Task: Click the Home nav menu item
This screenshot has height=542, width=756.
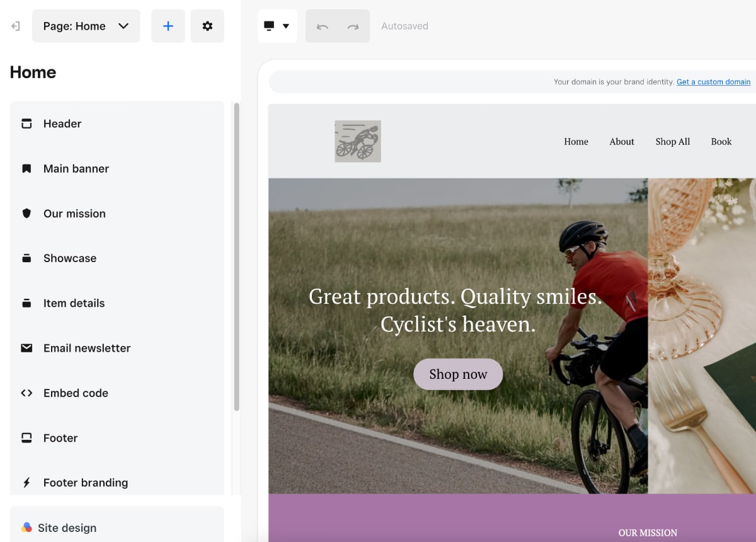Action: pos(576,142)
